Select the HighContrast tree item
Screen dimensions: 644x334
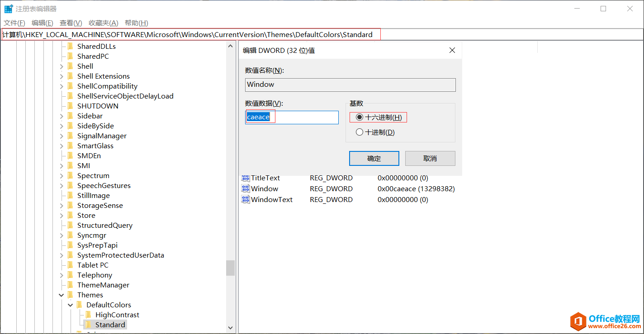tap(117, 315)
